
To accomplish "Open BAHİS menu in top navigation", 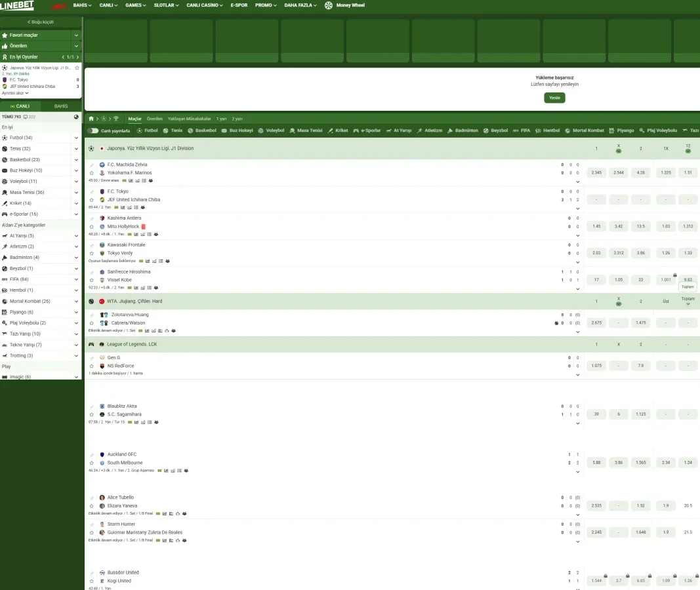I will coord(82,5).
